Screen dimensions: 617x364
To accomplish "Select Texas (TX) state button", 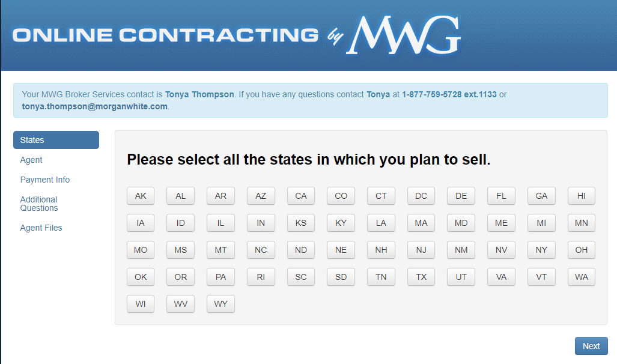I will point(421,277).
